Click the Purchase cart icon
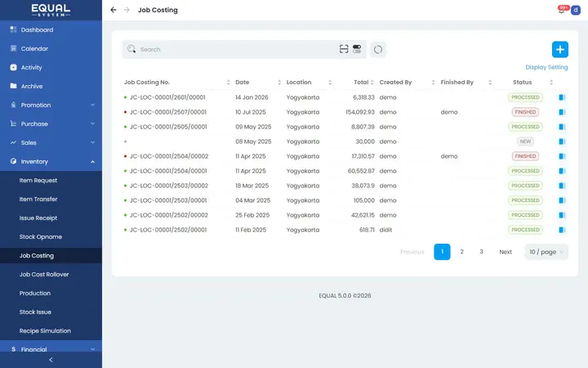 (14, 123)
